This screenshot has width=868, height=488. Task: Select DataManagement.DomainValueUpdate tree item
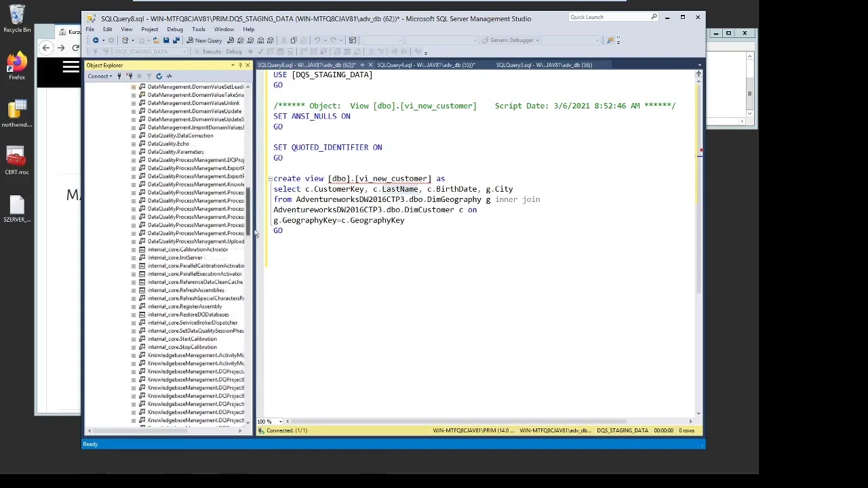[194, 111]
